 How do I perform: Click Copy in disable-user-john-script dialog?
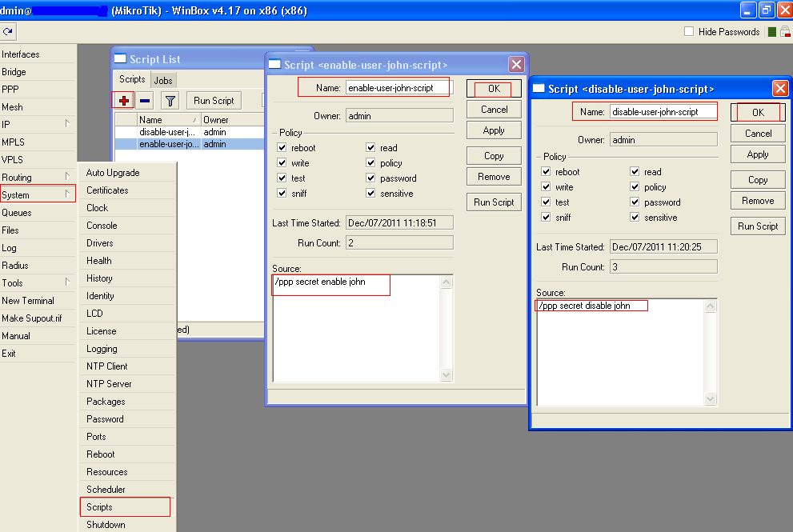pos(758,180)
